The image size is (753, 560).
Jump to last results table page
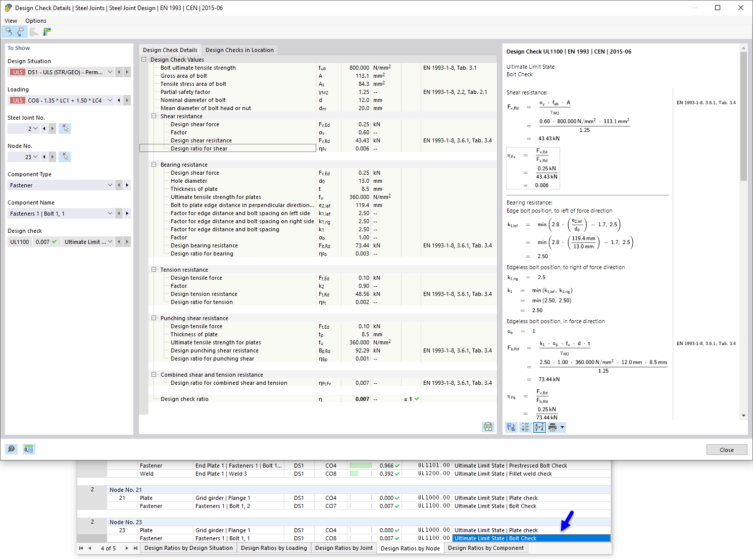pyautogui.click(x=135, y=548)
